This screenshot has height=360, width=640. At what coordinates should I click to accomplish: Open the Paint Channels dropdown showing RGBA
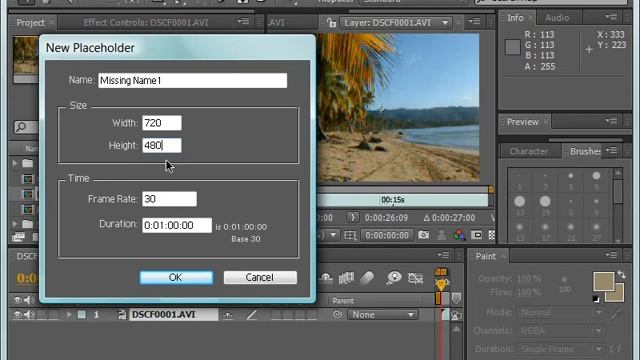(562, 331)
